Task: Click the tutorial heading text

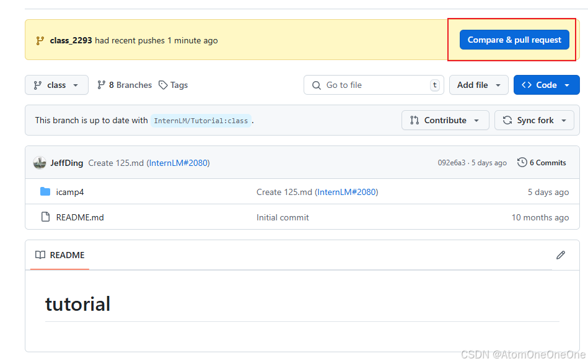Action: (x=77, y=304)
